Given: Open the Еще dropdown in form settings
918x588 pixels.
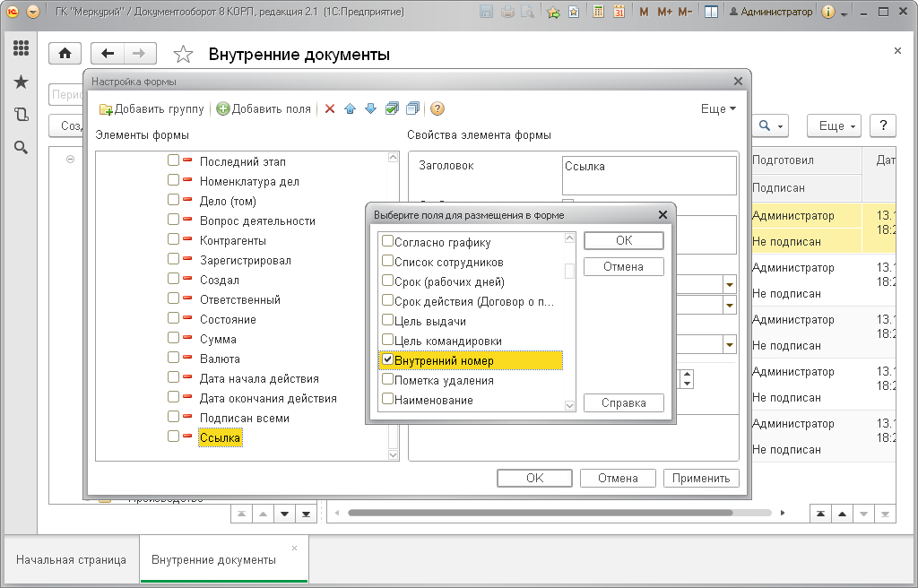Looking at the screenshot, I should (x=718, y=109).
